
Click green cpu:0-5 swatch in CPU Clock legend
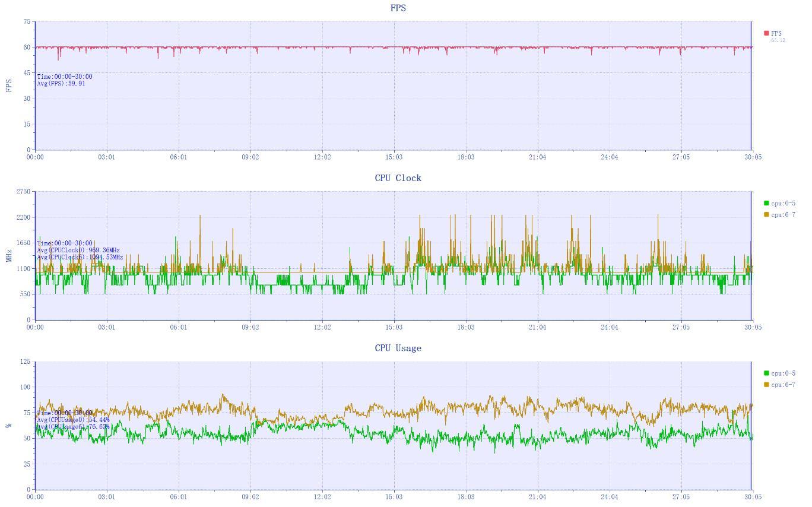click(x=766, y=203)
